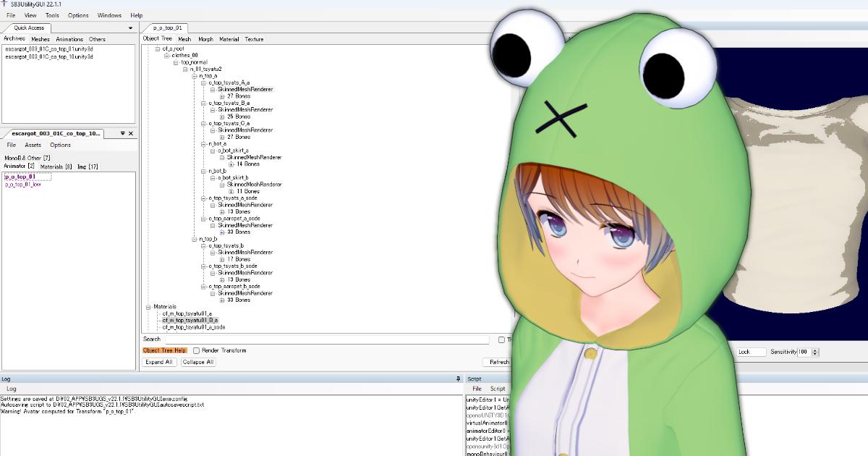Collapse the n_bot_a tree node

(203, 144)
